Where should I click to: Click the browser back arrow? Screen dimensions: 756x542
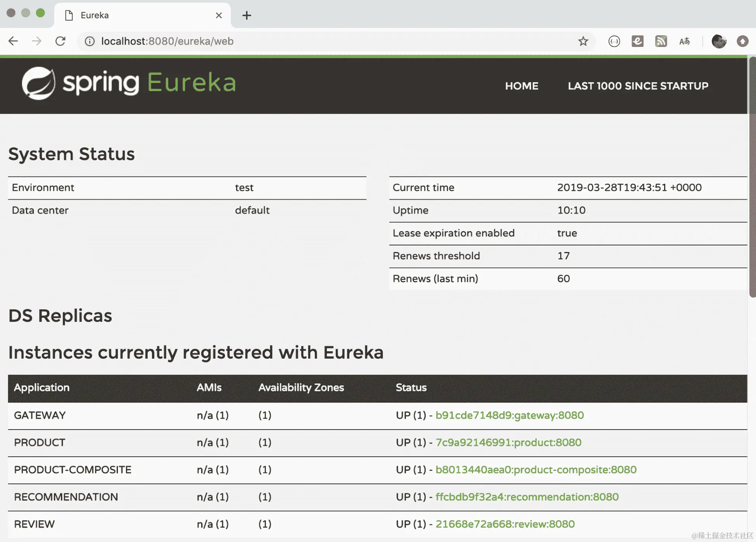pyautogui.click(x=13, y=41)
